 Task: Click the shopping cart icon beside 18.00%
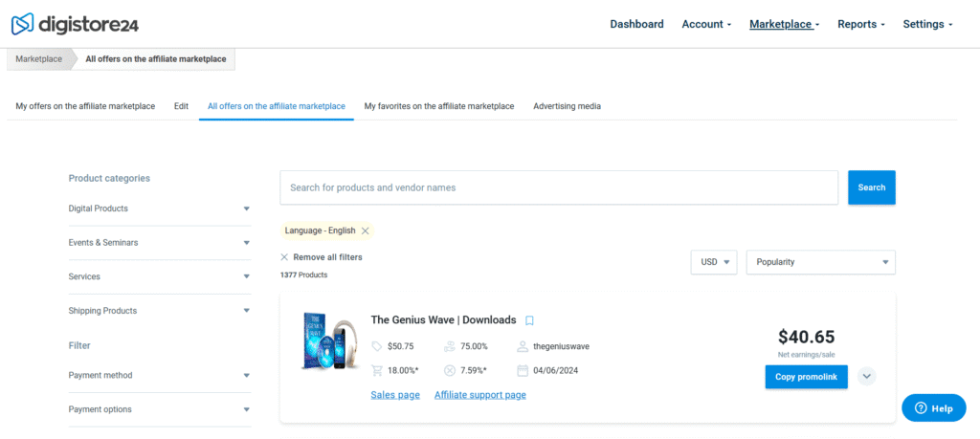pos(376,370)
